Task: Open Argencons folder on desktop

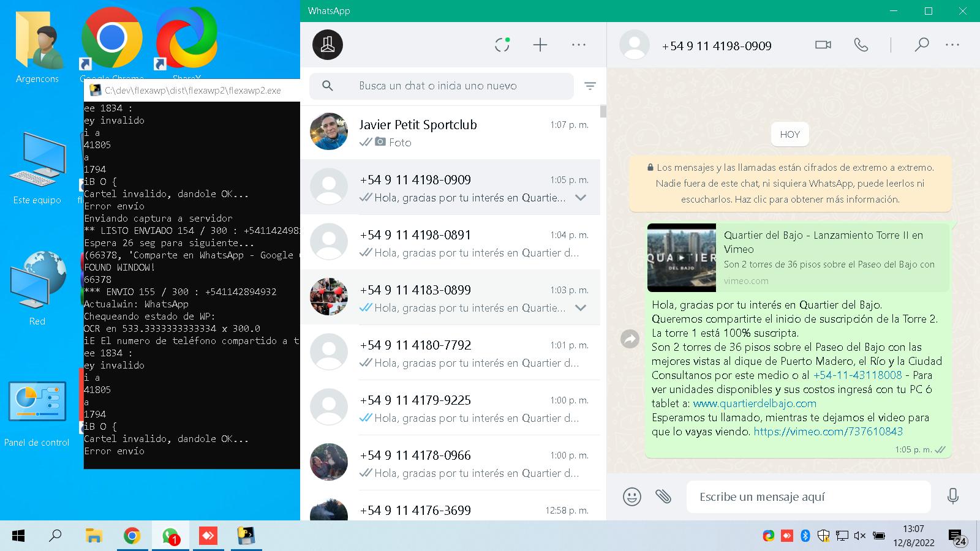Action: click(37, 46)
